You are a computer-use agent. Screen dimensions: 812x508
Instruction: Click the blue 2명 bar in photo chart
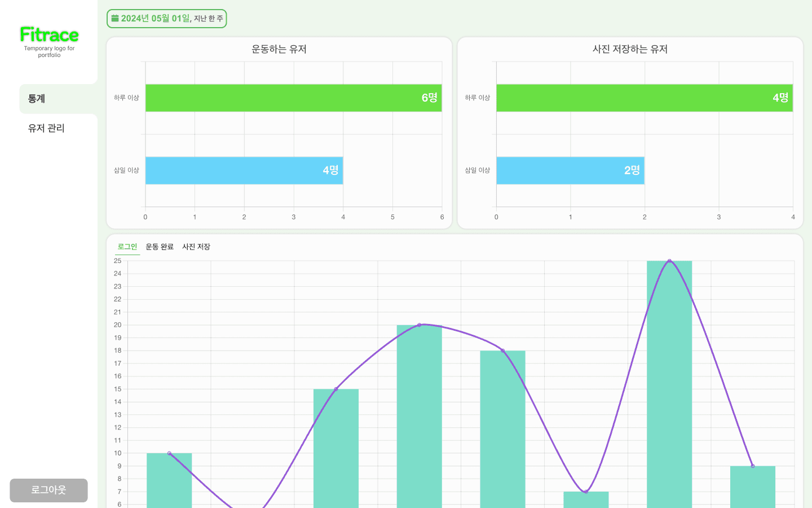570,170
